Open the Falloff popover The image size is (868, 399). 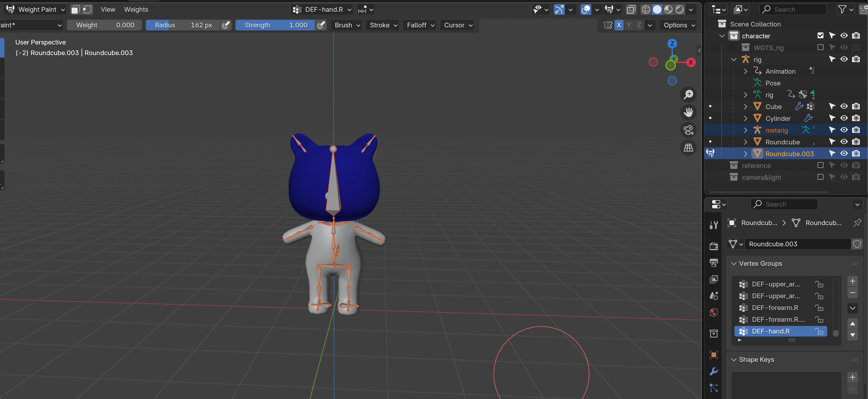420,25
